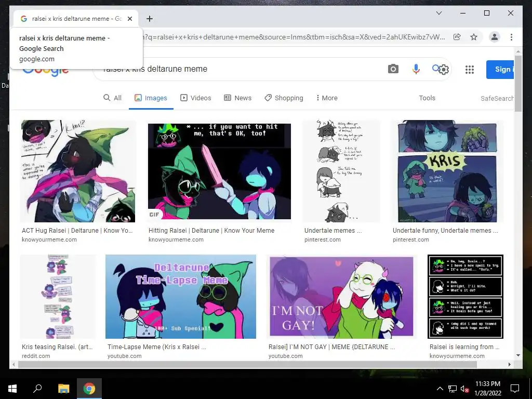The width and height of the screenshot is (532, 399).
Task: Open the I'M NOT GAY meme thumbnail
Action: [x=341, y=297]
